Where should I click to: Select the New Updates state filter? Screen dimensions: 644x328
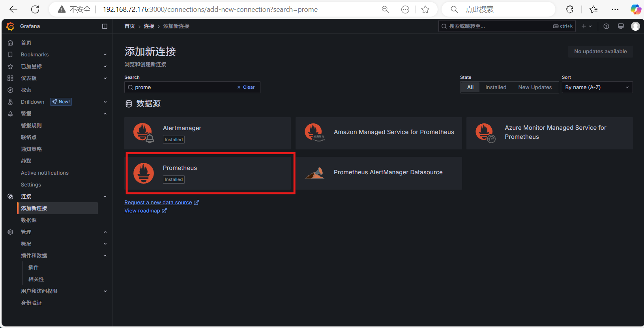(535, 87)
